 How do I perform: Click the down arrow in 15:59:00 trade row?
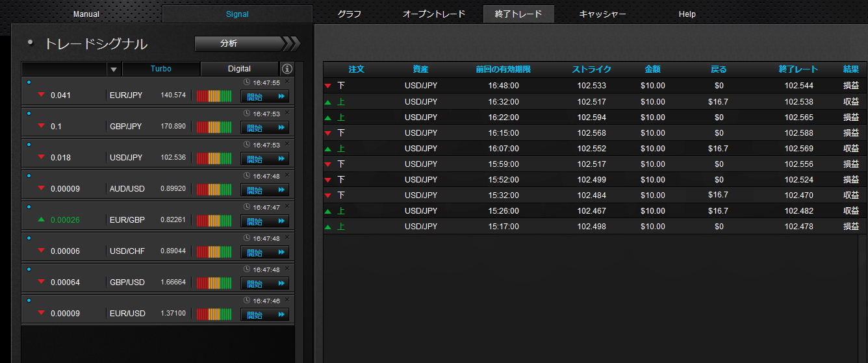point(328,164)
